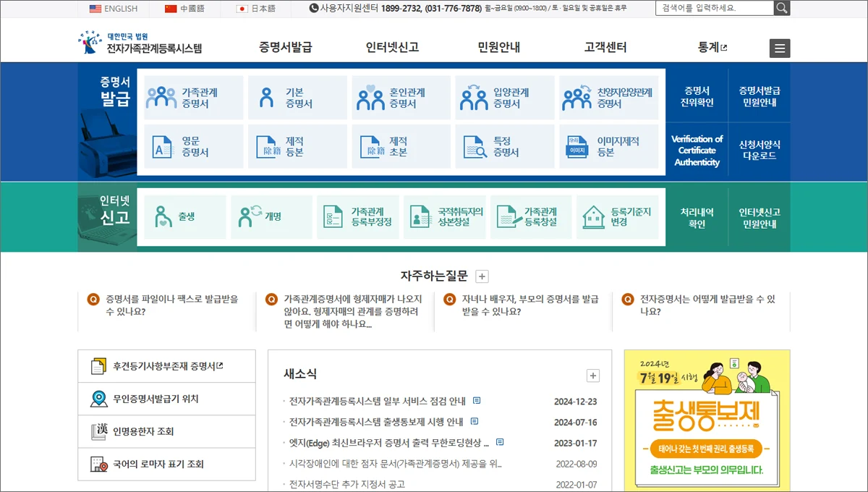Open 가족관계 등록부정정 report
The image size is (868, 492).
click(358, 217)
